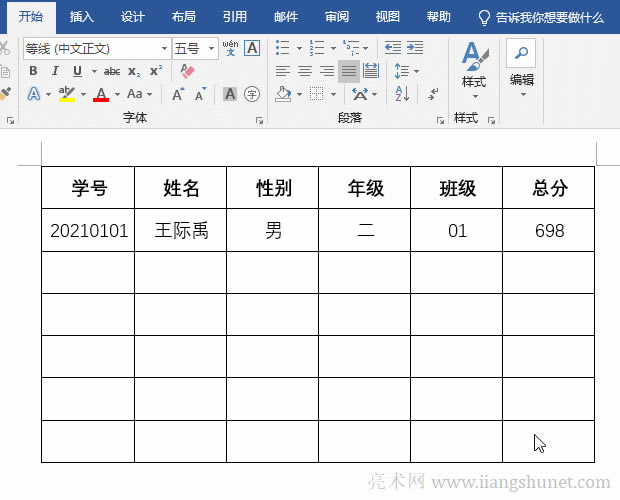
Task: Open line and paragraph spacing
Action: pos(402,71)
